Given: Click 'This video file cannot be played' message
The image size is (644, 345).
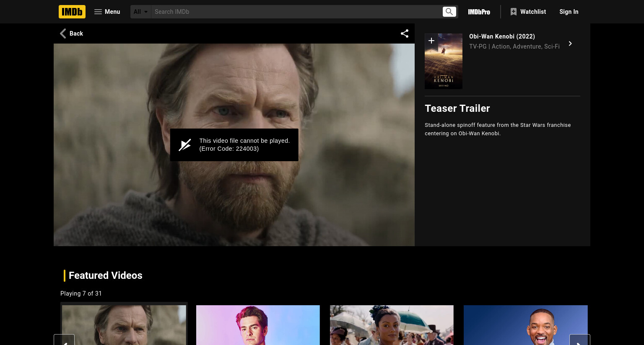Looking at the screenshot, I should (x=244, y=145).
